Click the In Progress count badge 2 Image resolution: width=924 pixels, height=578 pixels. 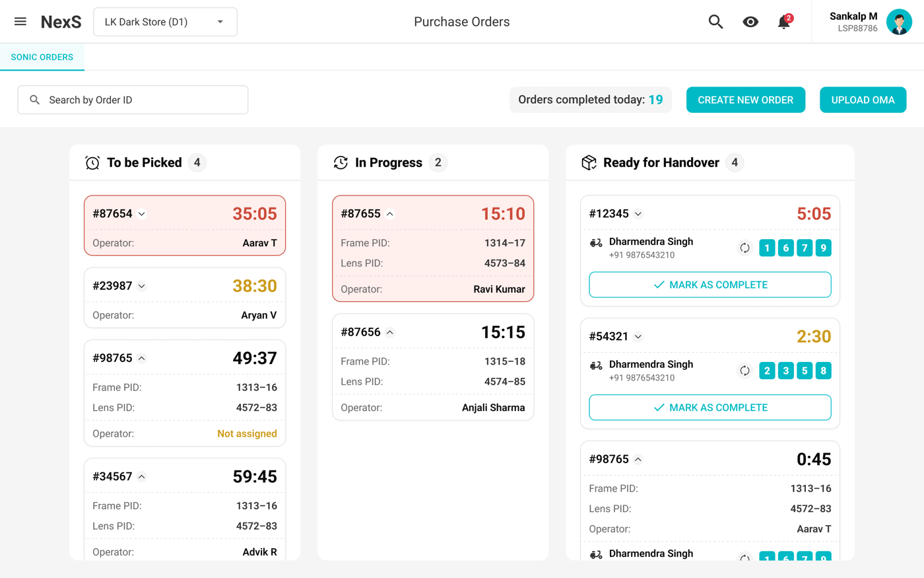pyautogui.click(x=438, y=163)
